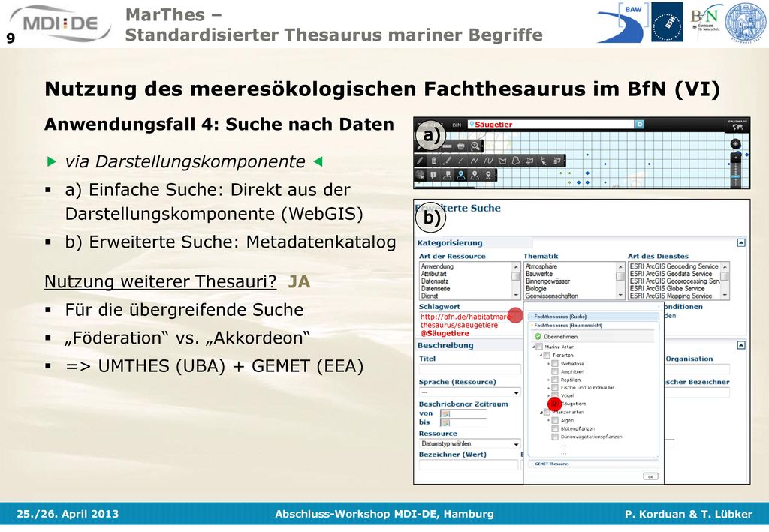The height and width of the screenshot is (532, 769).
Task: Open the Sprache (Ressource) dropdown
Action: 470,392
